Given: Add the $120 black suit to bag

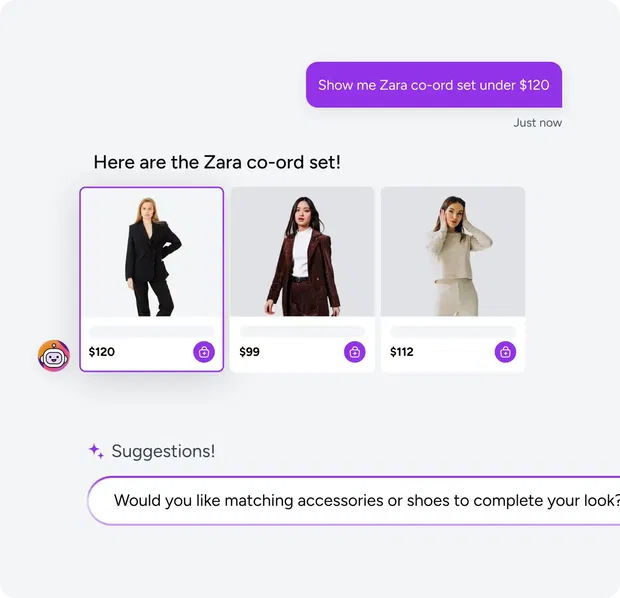Looking at the screenshot, I should (204, 352).
